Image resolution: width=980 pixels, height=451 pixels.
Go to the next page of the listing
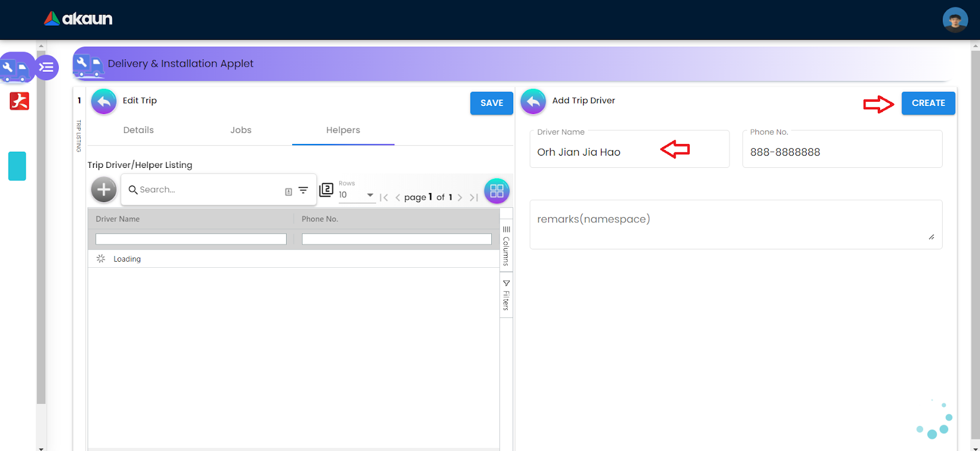(460, 197)
